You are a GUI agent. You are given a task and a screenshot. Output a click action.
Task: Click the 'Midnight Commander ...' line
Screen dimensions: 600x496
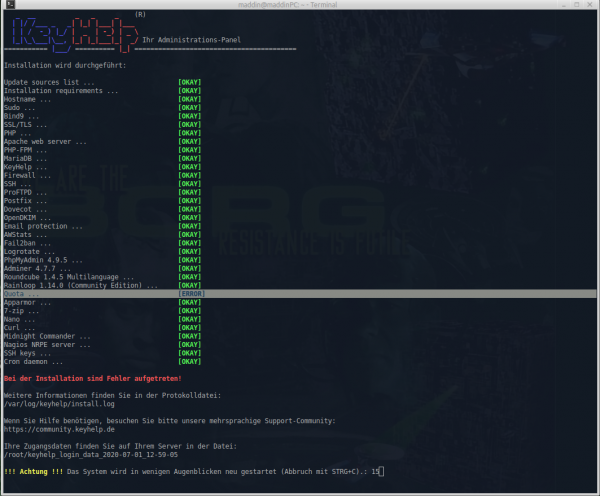pos(47,336)
